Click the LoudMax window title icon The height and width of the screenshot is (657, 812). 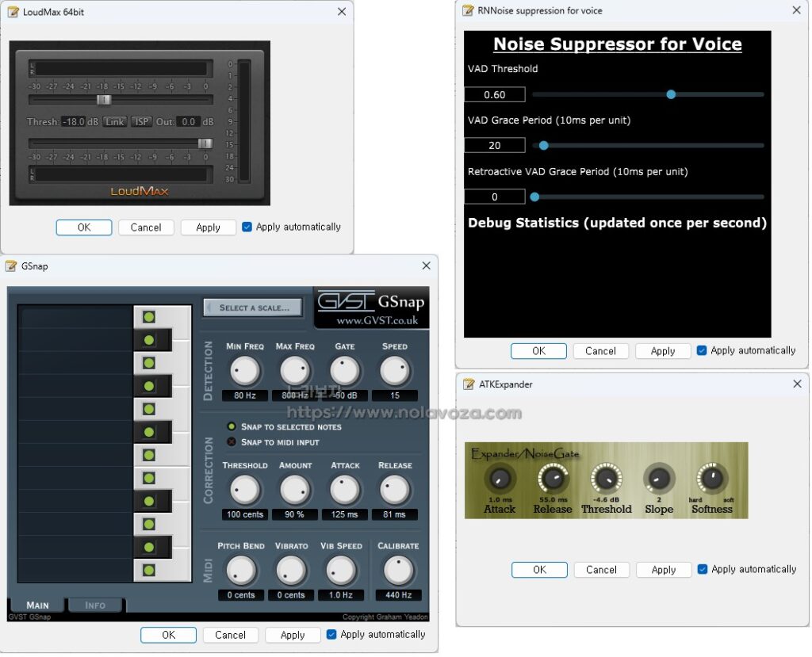coord(13,12)
